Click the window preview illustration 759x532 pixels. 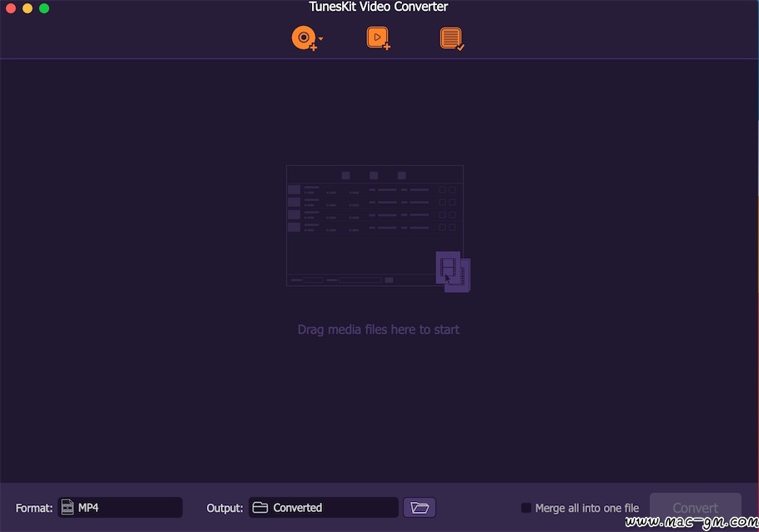[374, 226]
